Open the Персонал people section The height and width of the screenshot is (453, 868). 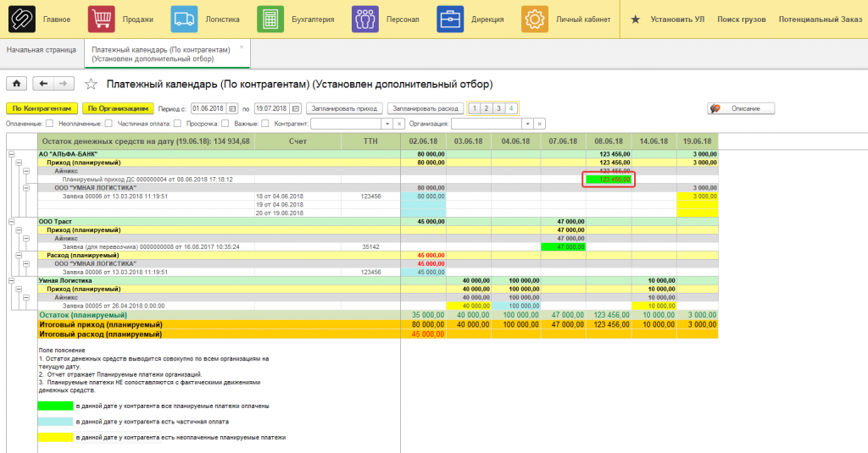click(x=364, y=19)
